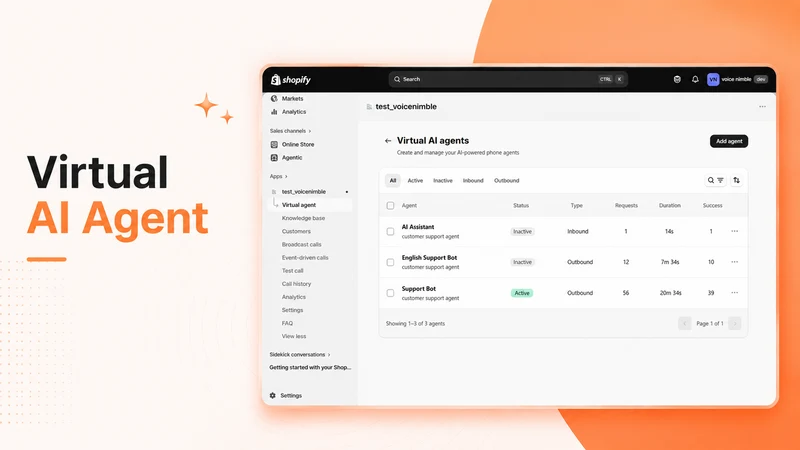Open the app's Analytics under Call history
The image size is (800, 450).
coord(294,297)
